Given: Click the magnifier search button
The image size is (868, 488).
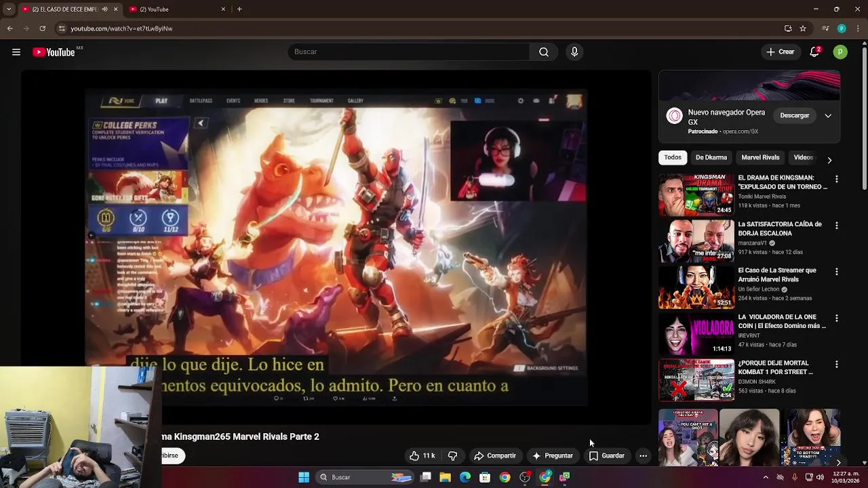Looking at the screenshot, I should click(x=544, y=52).
